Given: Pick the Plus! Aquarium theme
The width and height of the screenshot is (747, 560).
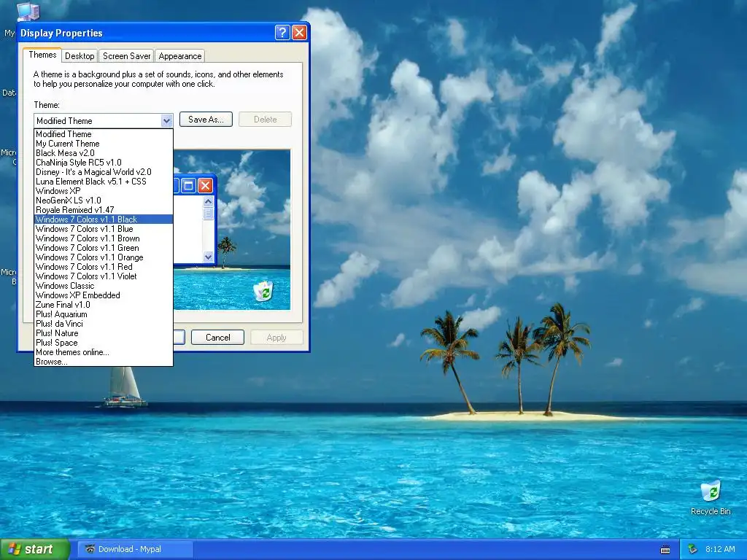Looking at the screenshot, I should 104,314.
